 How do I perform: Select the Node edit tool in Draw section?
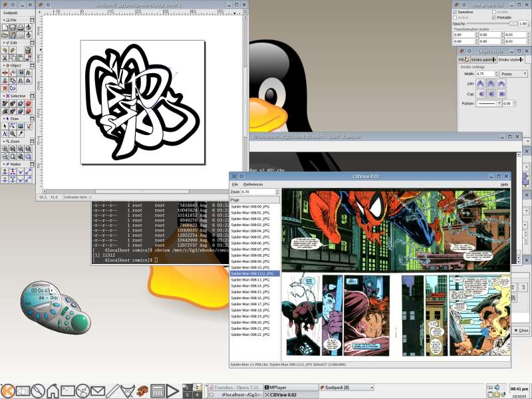(12, 126)
